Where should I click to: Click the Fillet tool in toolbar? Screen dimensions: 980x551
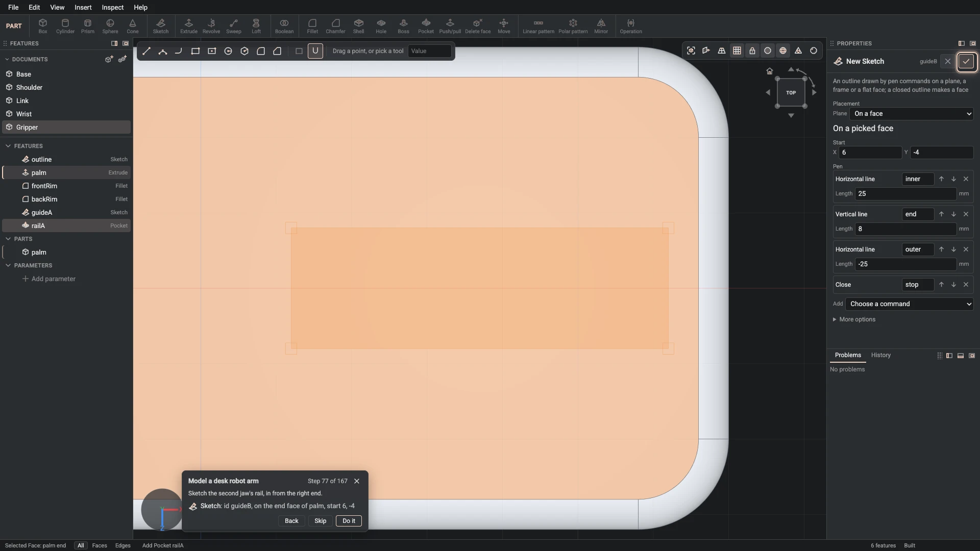(312, 26)
